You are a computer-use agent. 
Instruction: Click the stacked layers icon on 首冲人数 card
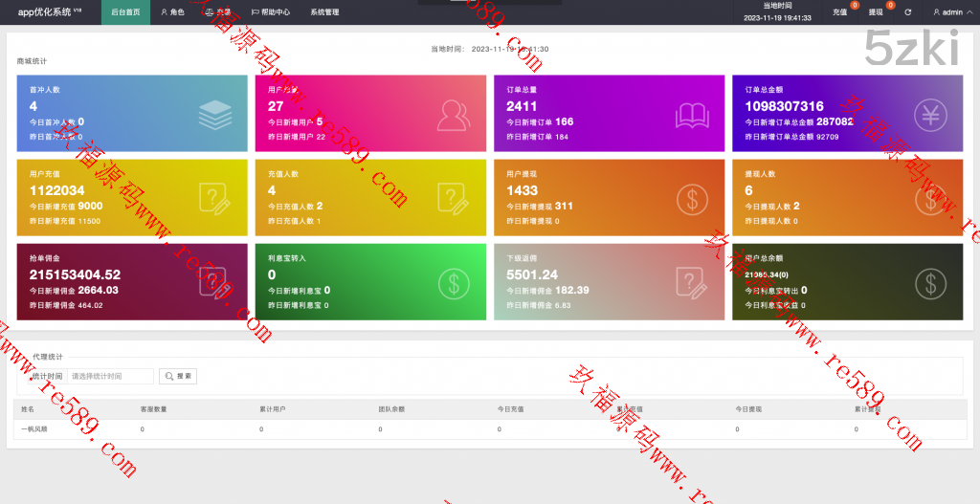[x=215, y=115]
